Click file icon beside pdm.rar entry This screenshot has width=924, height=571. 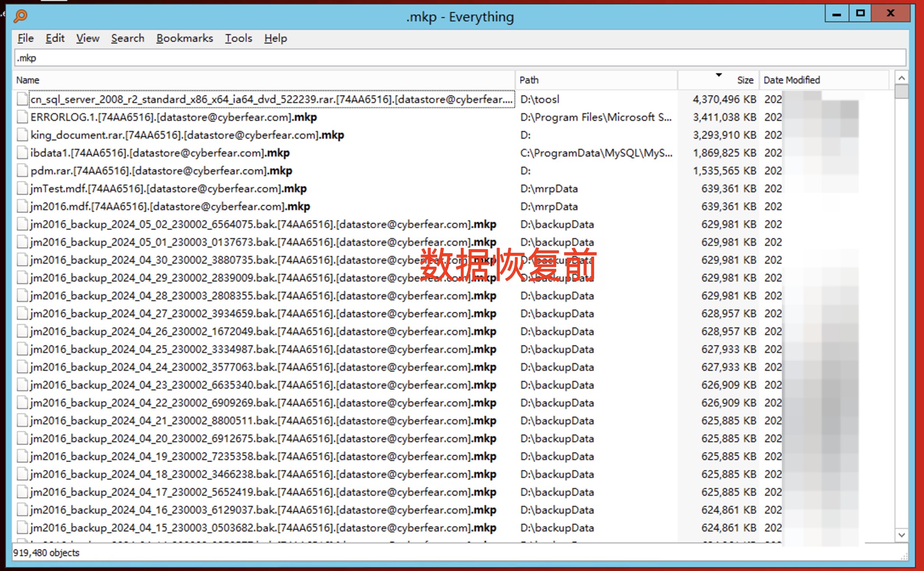coord(23,171)
